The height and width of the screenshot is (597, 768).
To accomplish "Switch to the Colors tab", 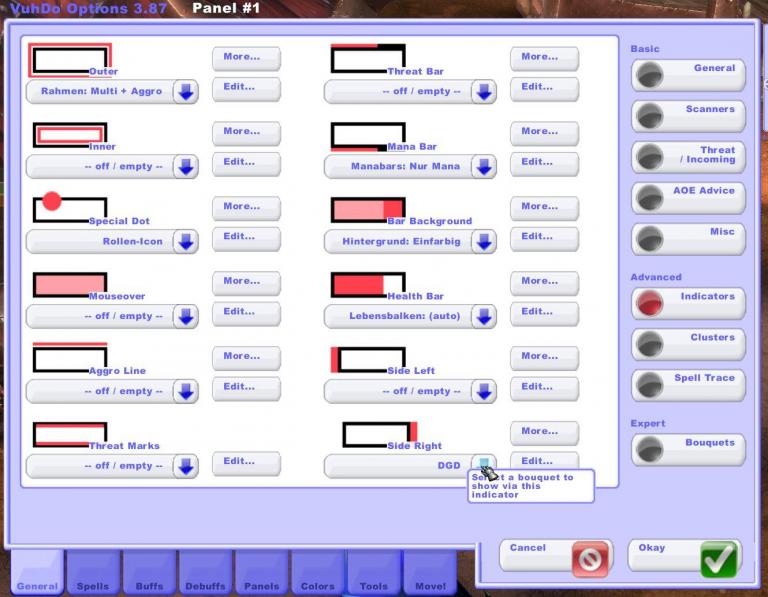I will pyautogui.click(x=317, y=573).
